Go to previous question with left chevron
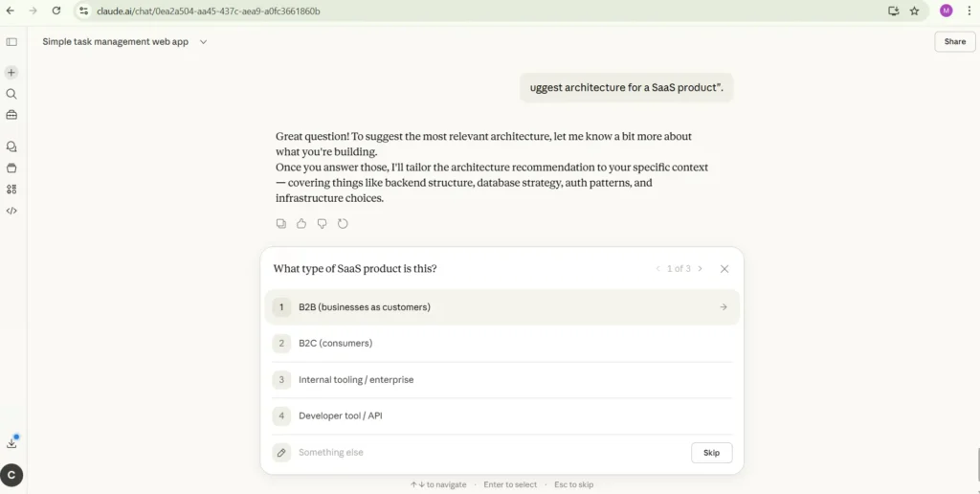Screen dimensions: 980x494 coord(657,269)
